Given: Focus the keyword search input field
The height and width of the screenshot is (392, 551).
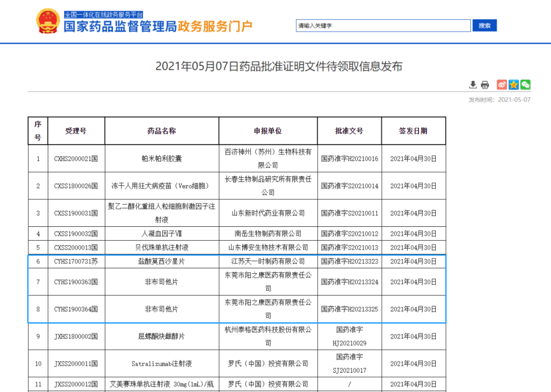Looking at the screenshot, I should pos(383,25).
